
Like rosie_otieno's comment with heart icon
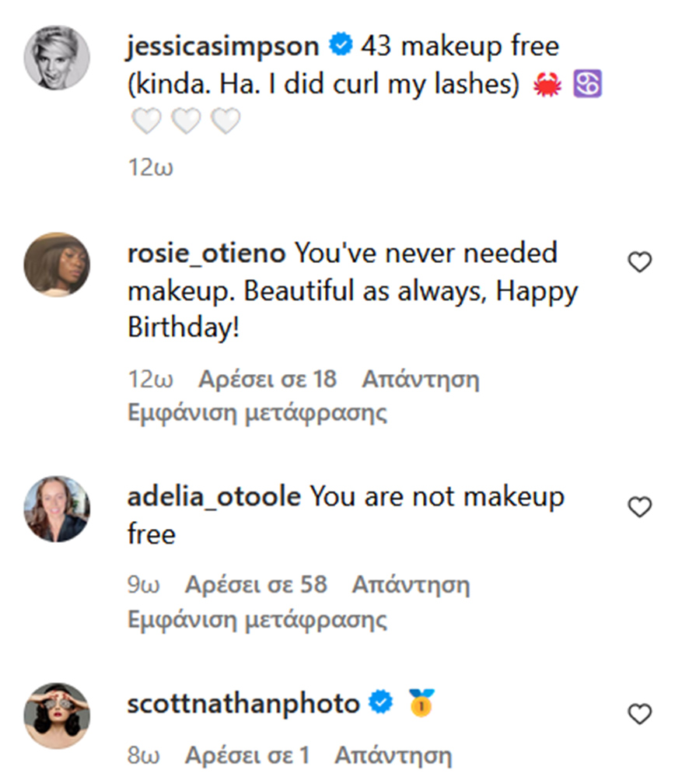639,264
